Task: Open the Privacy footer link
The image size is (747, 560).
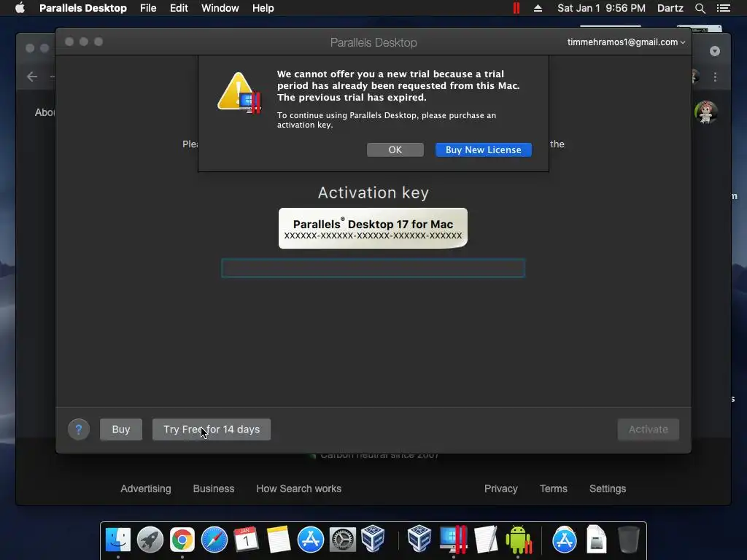Action: coord(500,489)
